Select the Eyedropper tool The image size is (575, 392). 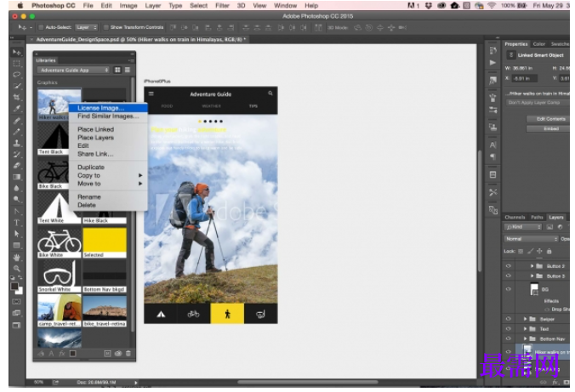pos(17,109)
